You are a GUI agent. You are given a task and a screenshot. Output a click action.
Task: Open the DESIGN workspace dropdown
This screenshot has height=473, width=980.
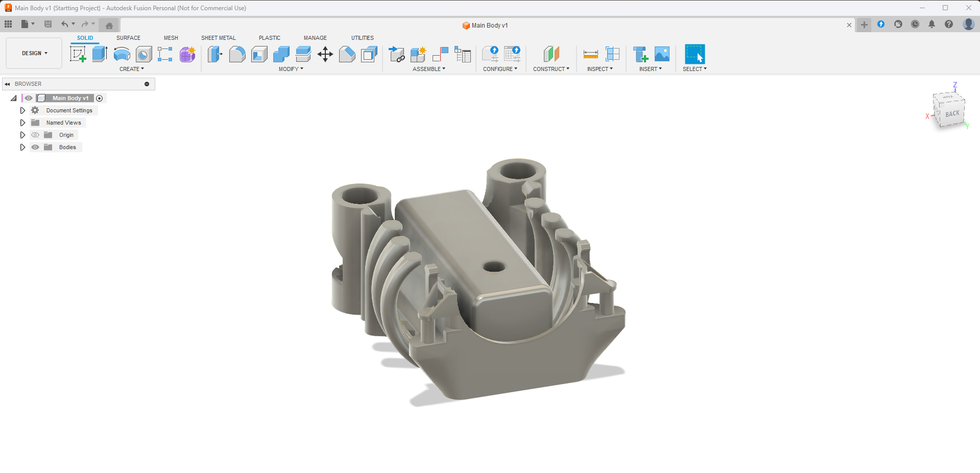(x=34, y=53)
